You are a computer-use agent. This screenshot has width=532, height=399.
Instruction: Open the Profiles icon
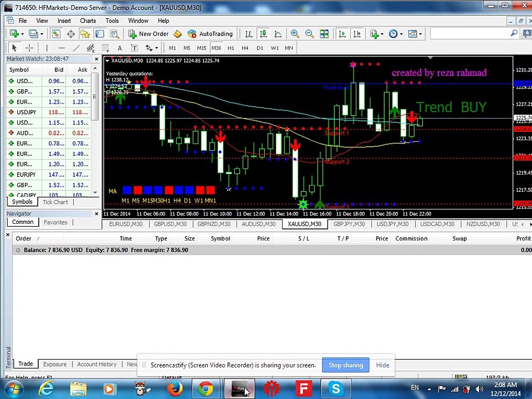(x=33, y=34)
